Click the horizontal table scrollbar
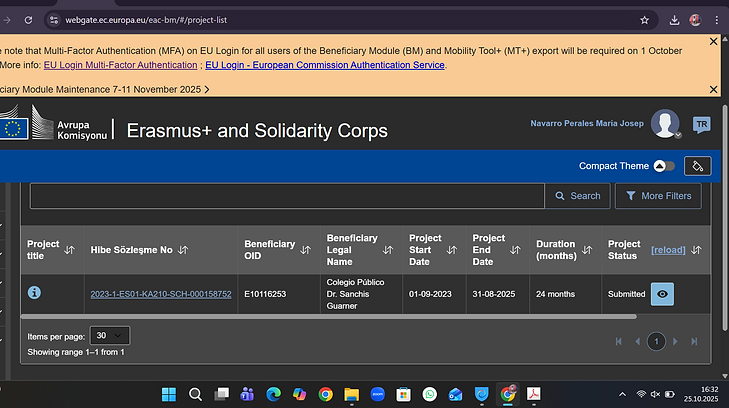This screenshot has width=729, height=408. point(328,316)
